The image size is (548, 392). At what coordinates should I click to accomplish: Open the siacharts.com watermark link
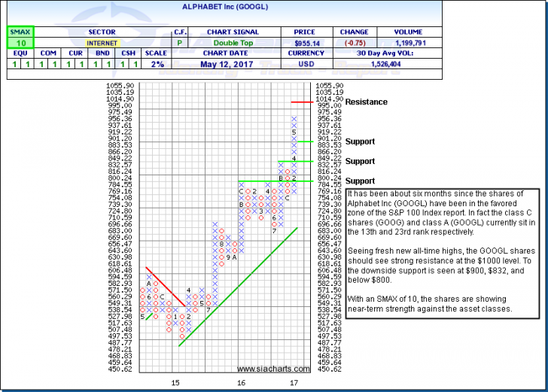(273, 369)
